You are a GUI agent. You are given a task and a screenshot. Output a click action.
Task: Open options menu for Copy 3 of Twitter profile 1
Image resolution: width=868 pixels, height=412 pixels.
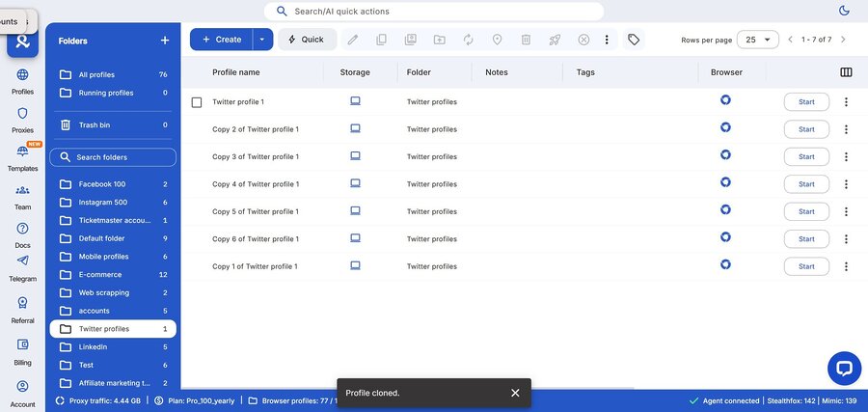point(846,156)
